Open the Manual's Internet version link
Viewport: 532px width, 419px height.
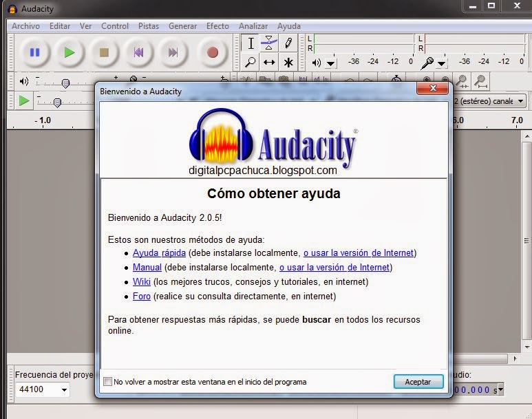coord(334,268)
